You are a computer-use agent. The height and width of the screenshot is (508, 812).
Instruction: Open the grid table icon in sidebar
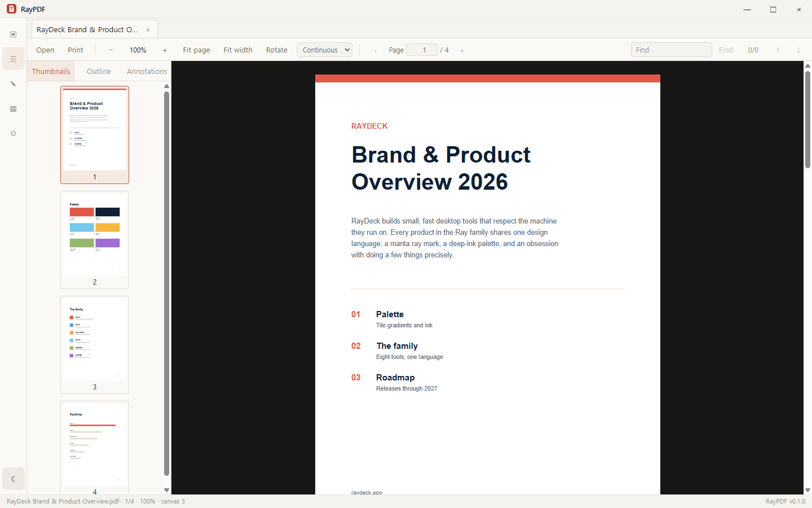14,109
